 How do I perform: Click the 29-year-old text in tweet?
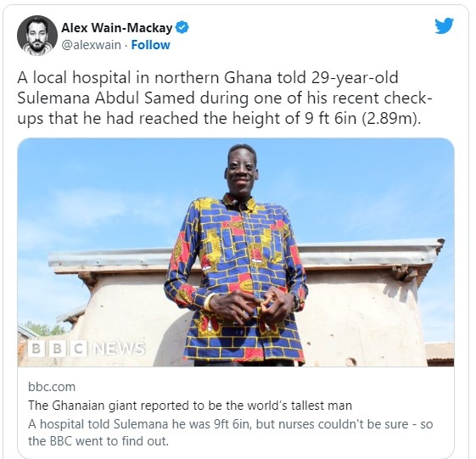tap(355, 78)
